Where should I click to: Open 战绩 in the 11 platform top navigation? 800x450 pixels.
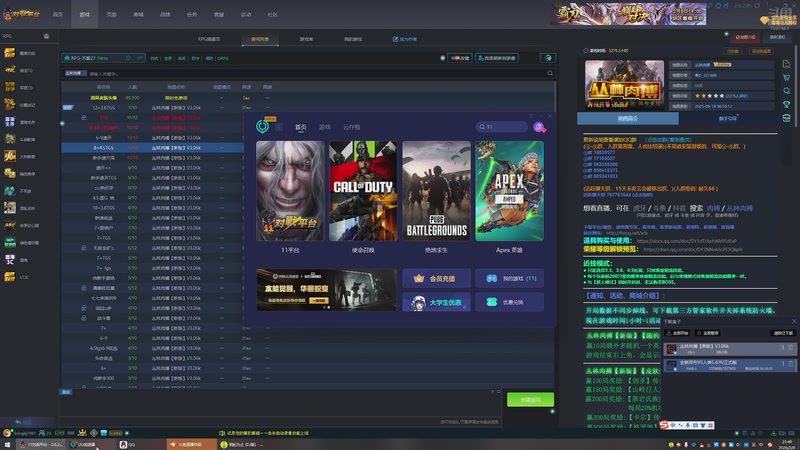point(165,14)
